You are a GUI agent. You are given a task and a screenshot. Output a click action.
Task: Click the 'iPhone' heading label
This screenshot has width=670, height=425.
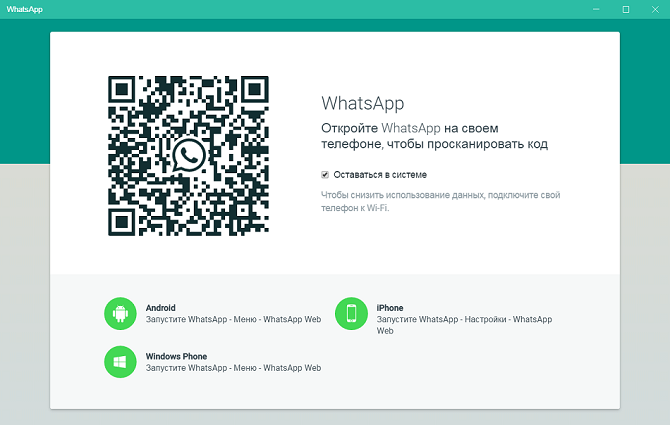coord(390,308)
